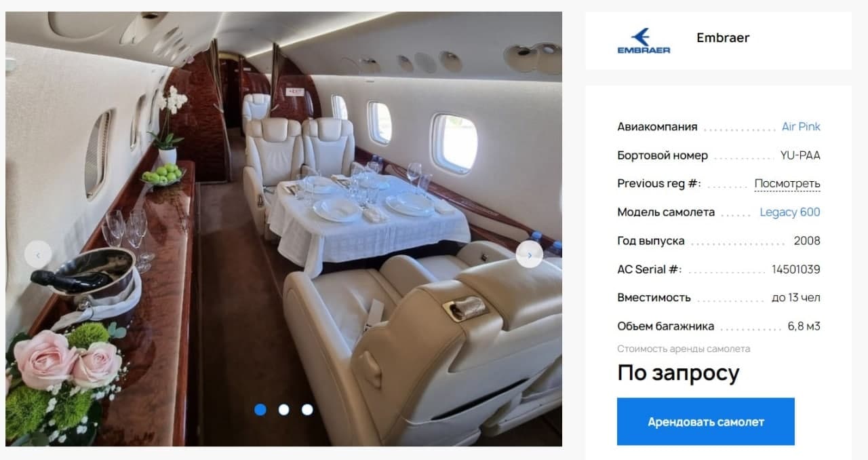
Task: Click the YU-PAA tail number value
Action: 800,155
